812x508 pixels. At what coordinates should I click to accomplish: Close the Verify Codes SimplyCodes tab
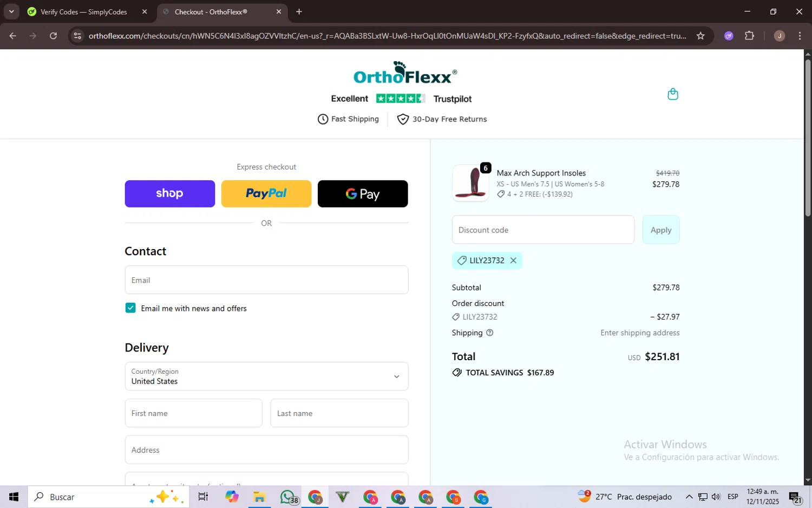pos(145,11)
